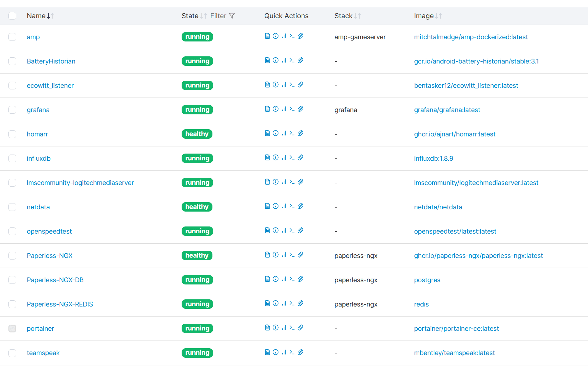The image size is (588, 370).
Task: Click attach icon for netdata container
Action: 301,206
